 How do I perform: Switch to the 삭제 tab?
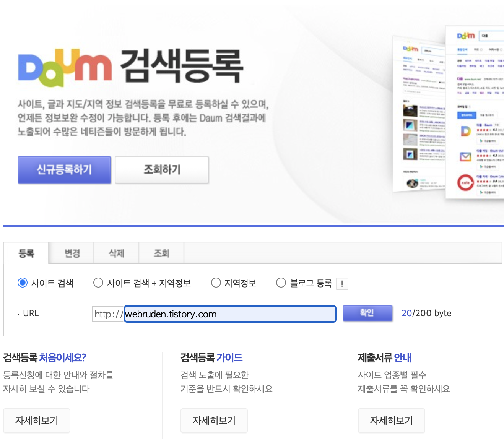pos(117,253)
